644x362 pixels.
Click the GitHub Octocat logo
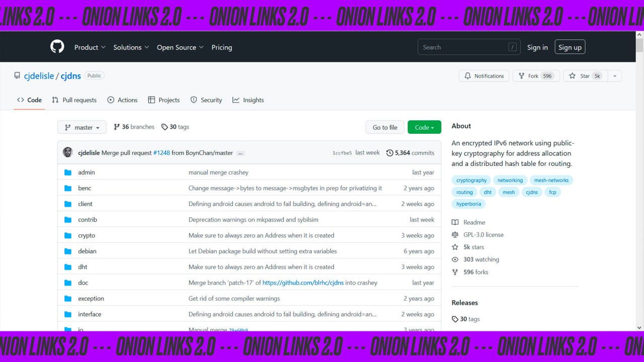tap(57, 46)
